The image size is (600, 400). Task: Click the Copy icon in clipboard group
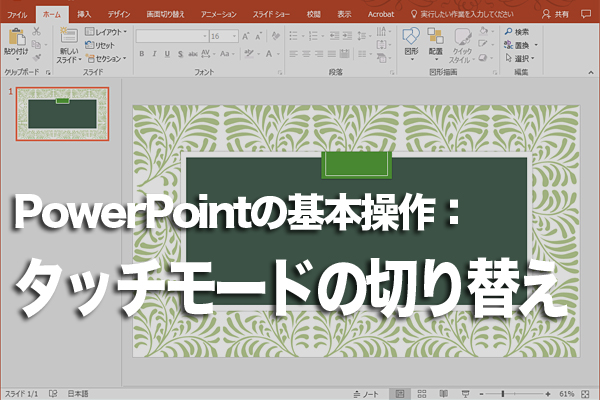click(x=36, y=44)
